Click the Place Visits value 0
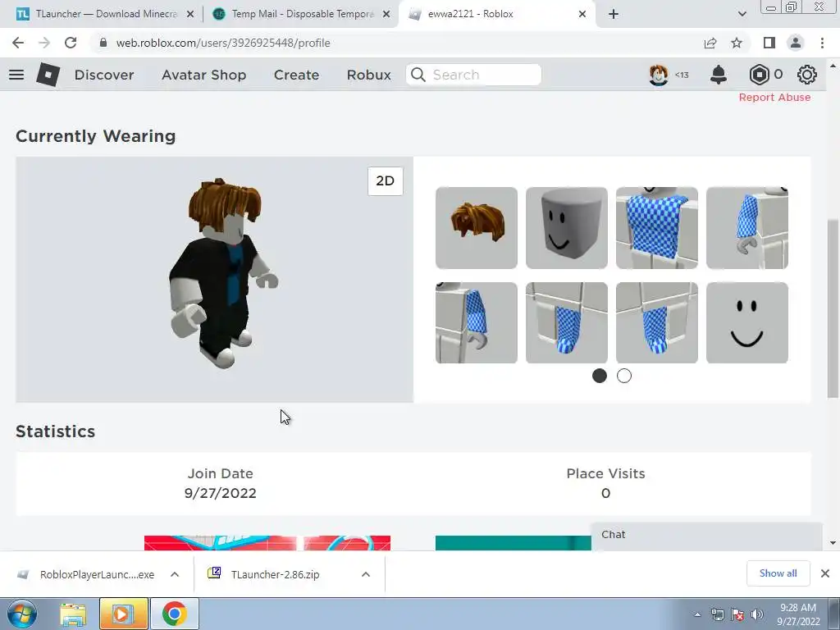Viewport: 840px width, 630px height. tap(606, 493)
